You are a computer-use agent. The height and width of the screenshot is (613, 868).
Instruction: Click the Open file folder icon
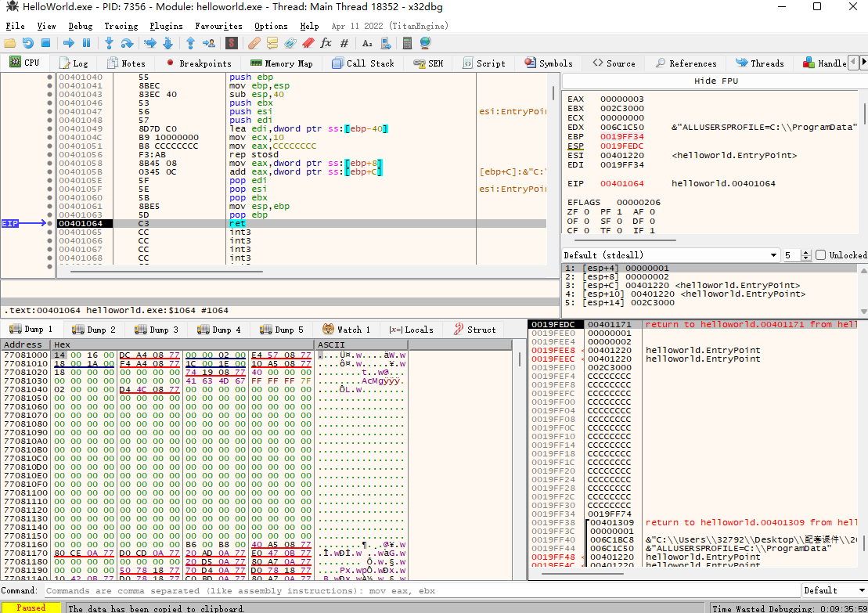click(11, 43)
